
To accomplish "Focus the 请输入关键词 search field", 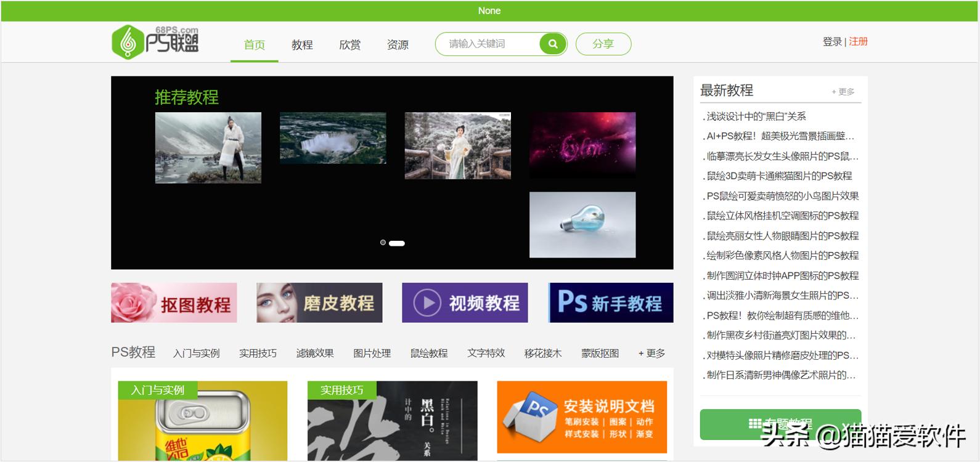I will pos(488,44).
